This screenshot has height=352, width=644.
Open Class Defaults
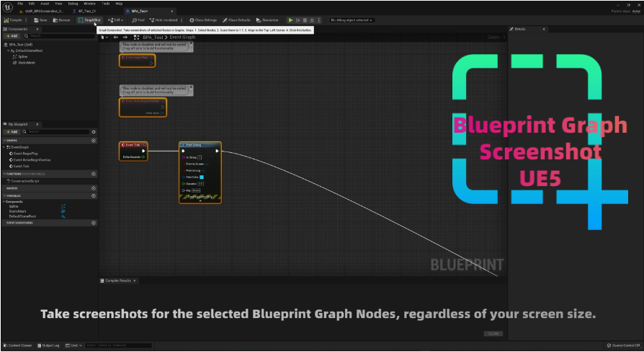click(236, 20)
